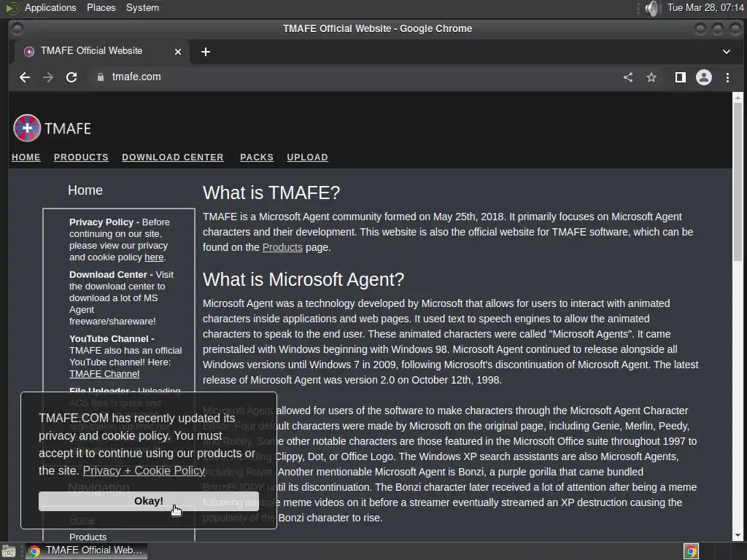
Task: Click the 'Privacy Policy' sidebar text
Action: [101, 222]
